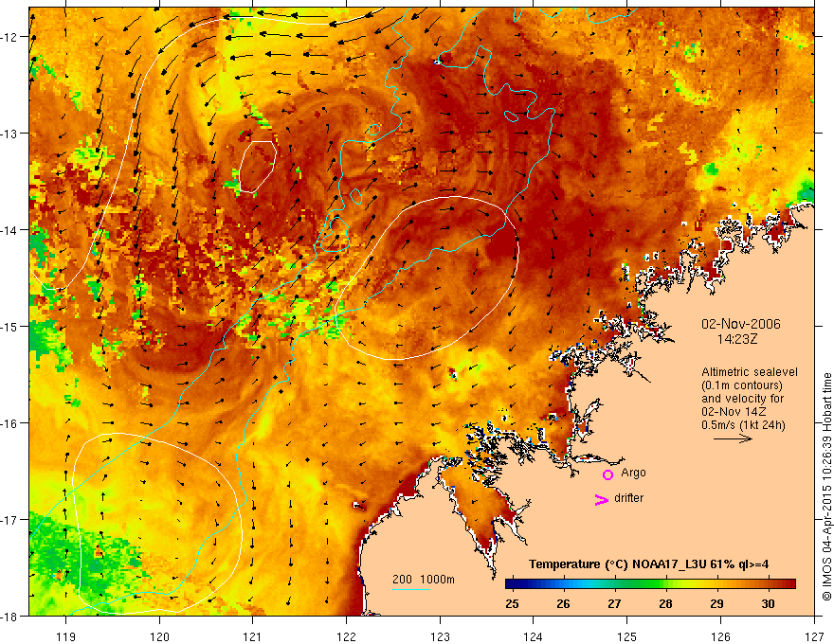This screenshot has height=644, width=834.
Task: Click longitude axis label 122
Action: (346, 636)
